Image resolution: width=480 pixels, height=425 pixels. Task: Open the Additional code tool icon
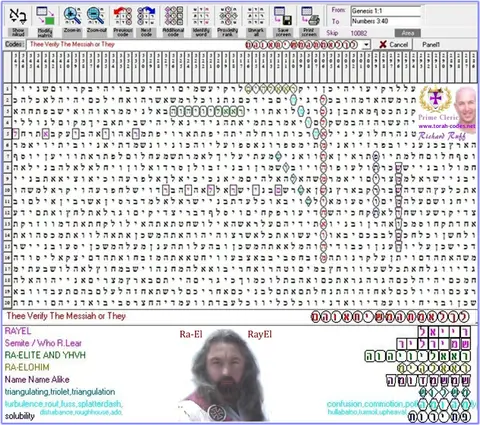(x=173, y=15)
